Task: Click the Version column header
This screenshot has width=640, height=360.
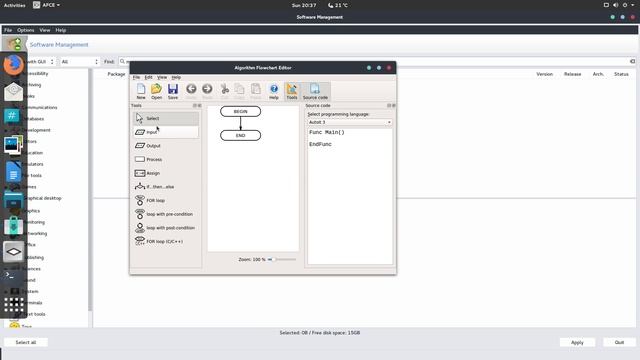Action: 544,74
